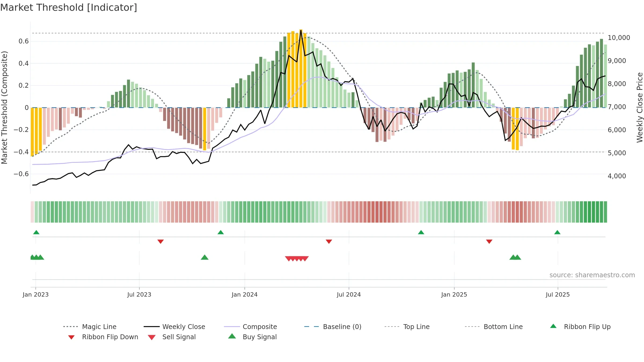Screen dimensions: 644x362
Task: Click the source: sharemaestro.com text
Action: click(x=592, y=275)
